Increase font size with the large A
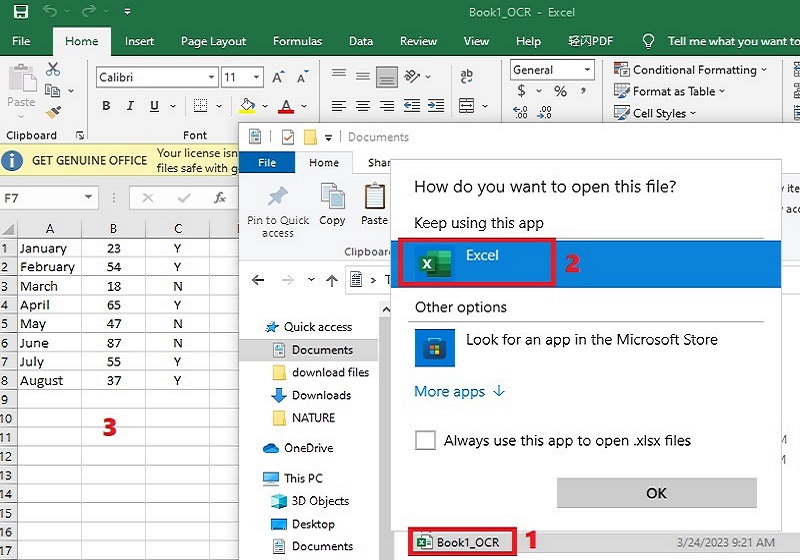This screenshot has height=560, width=800. click(278, 77)
